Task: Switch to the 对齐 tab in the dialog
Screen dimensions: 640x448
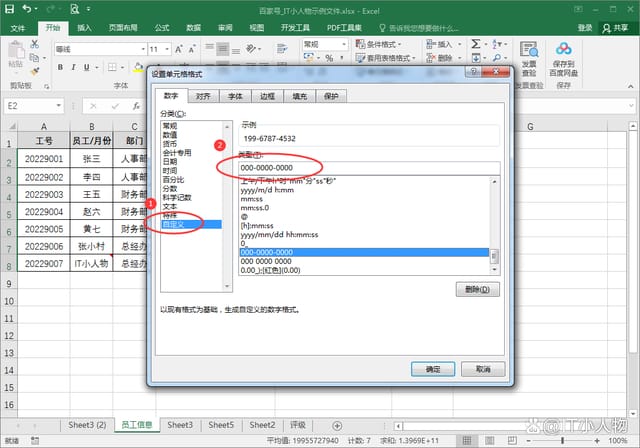Action: click(x=203, y=96)
